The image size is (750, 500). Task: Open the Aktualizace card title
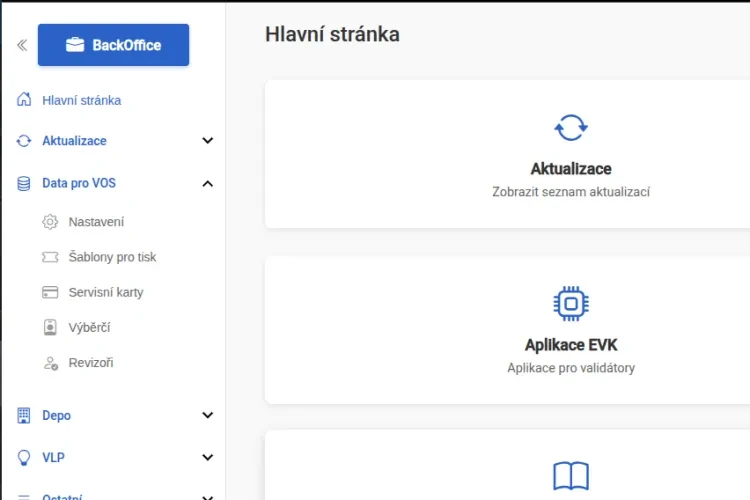(571, 169)
